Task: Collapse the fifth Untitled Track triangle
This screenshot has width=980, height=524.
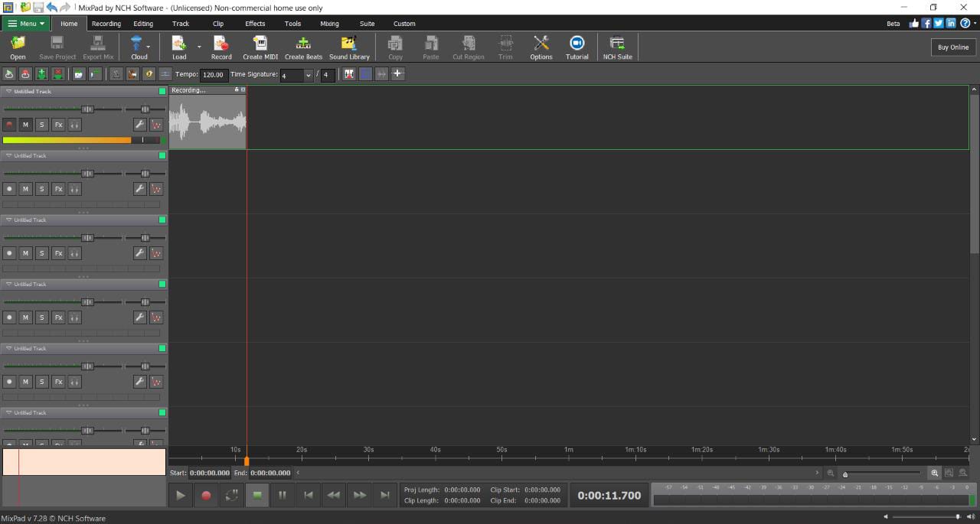Action: click(x=8, y=348)
